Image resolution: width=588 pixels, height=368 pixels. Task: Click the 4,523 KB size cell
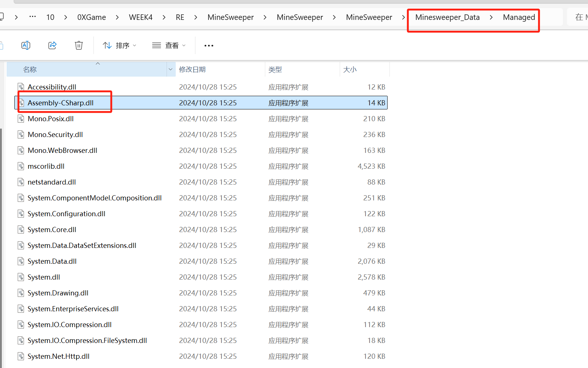click(x=371, y=166)
